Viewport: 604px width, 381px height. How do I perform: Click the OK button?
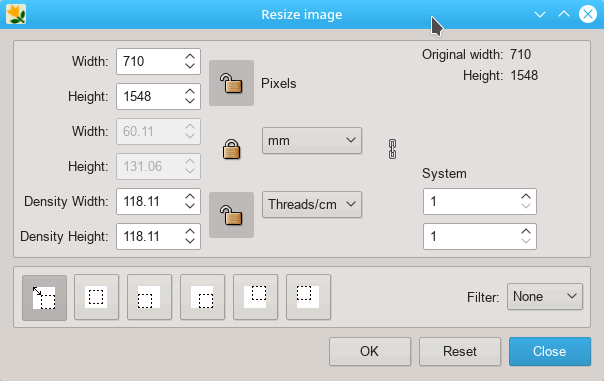370,351
